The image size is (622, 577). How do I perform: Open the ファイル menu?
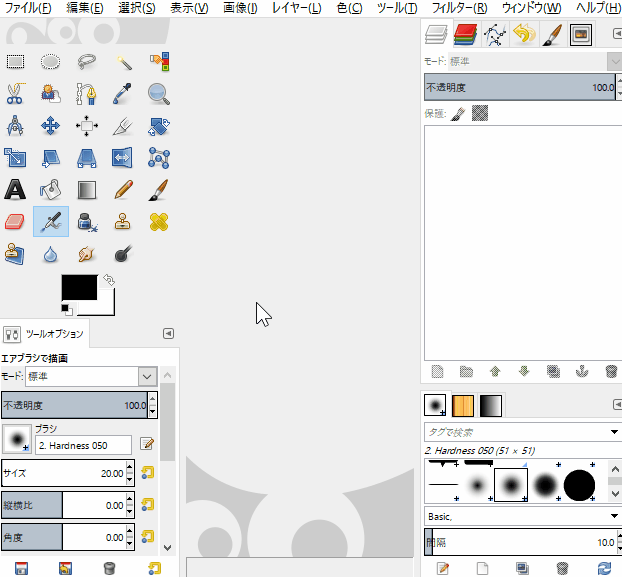28,8
